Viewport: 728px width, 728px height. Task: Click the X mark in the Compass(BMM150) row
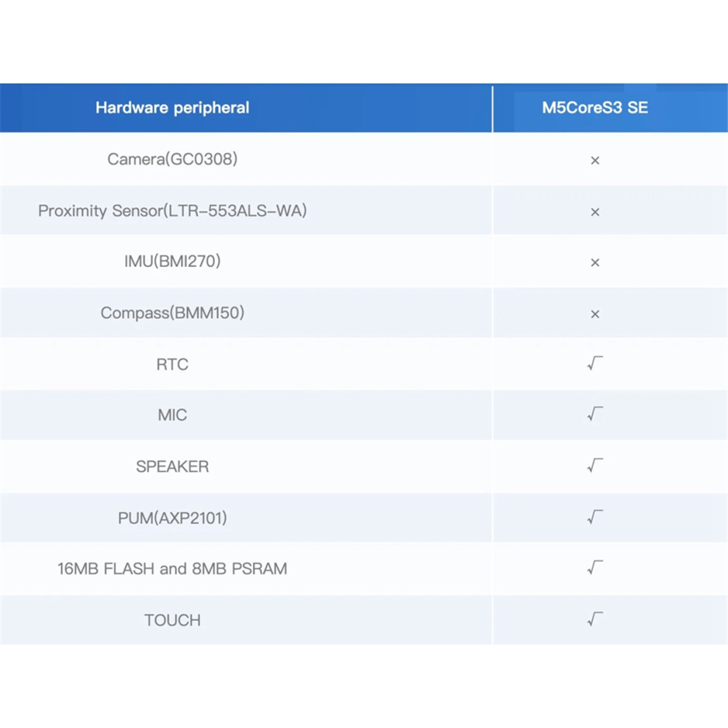click(x=595, y=314)
